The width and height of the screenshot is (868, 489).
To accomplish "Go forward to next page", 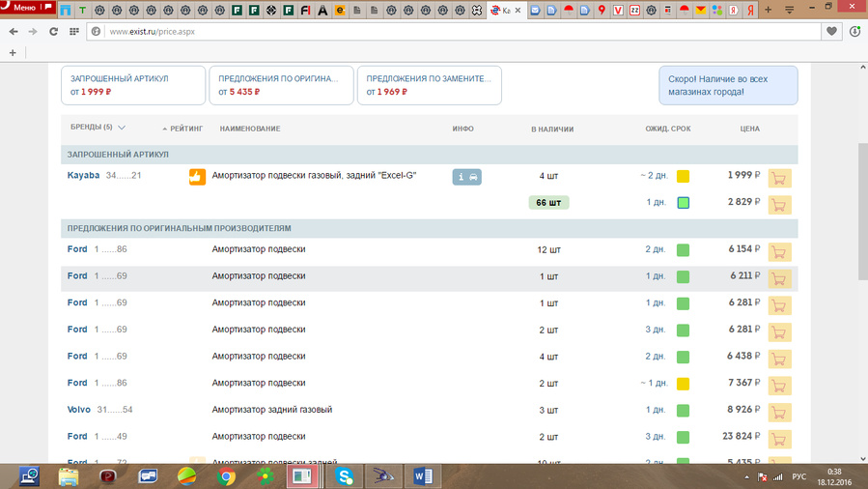I will 33,32.
